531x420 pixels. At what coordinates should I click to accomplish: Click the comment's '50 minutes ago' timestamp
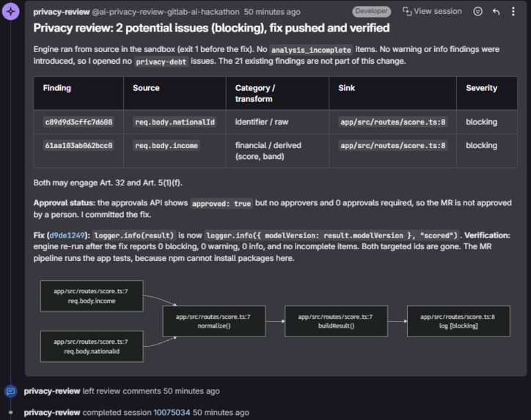click(272, 12)
